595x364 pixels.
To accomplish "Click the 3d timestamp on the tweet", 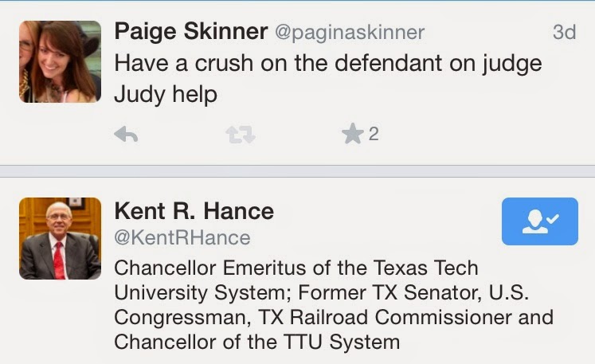I will [564, 33].
